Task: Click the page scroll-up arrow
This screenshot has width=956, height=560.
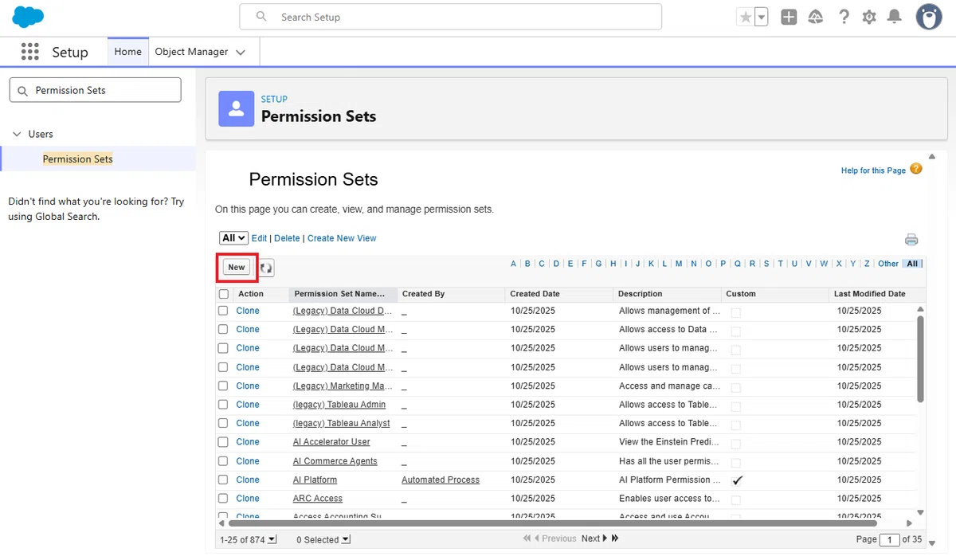Action: point(932,157)
